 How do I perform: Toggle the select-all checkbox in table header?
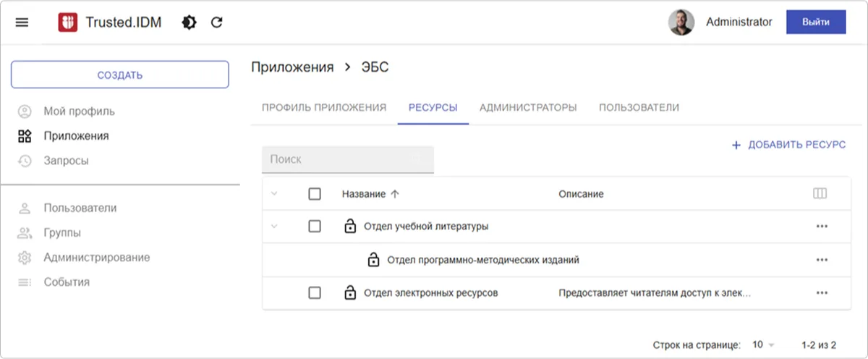point(314,194)
